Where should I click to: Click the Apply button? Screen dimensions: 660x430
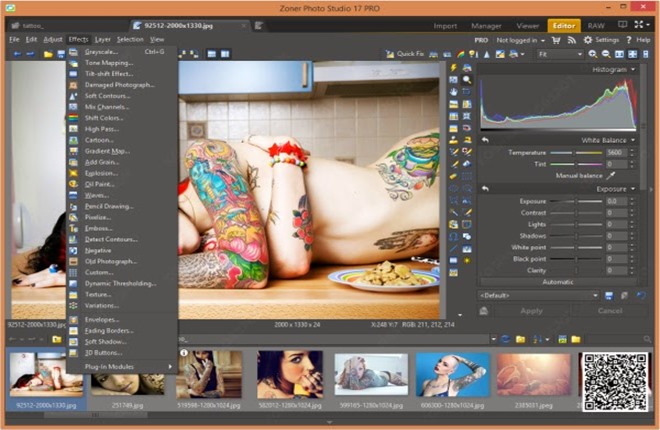point(531,311)
